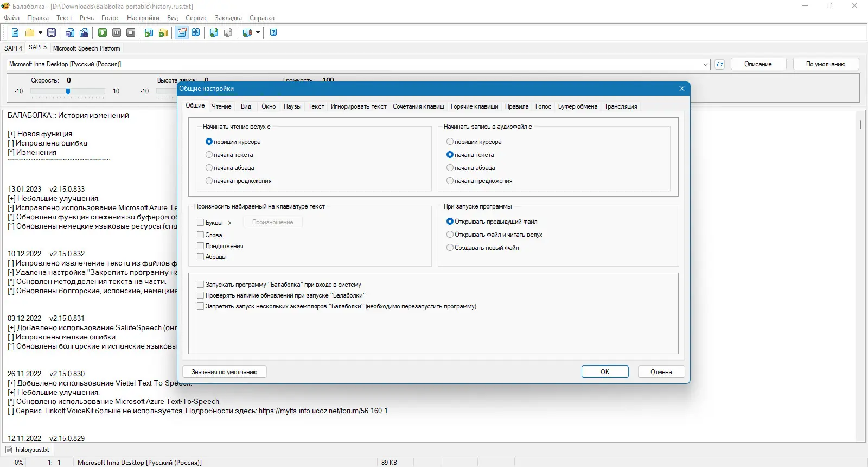Click the open book AB toolbar icon
This screenshot has height=467, width=868.
point(196,33)
